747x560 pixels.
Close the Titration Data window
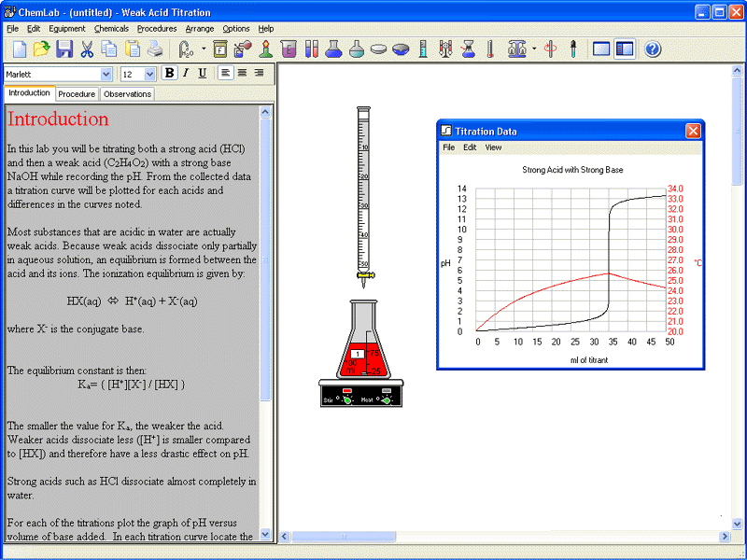tap(693, 131)
